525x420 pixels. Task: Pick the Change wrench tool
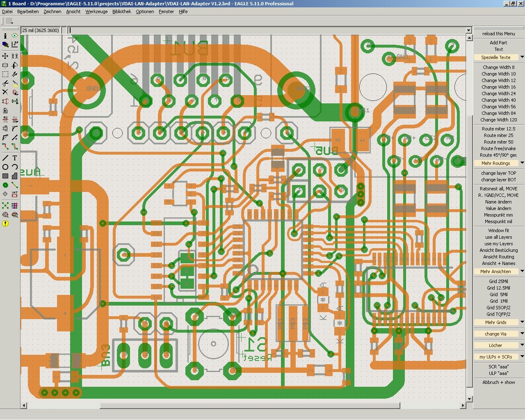click(x=15, y=74)
